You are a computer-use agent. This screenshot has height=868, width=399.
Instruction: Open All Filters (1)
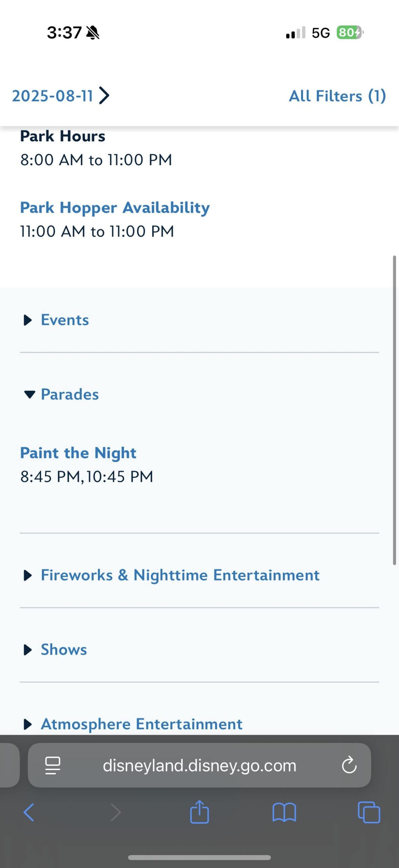click(337, 96)
